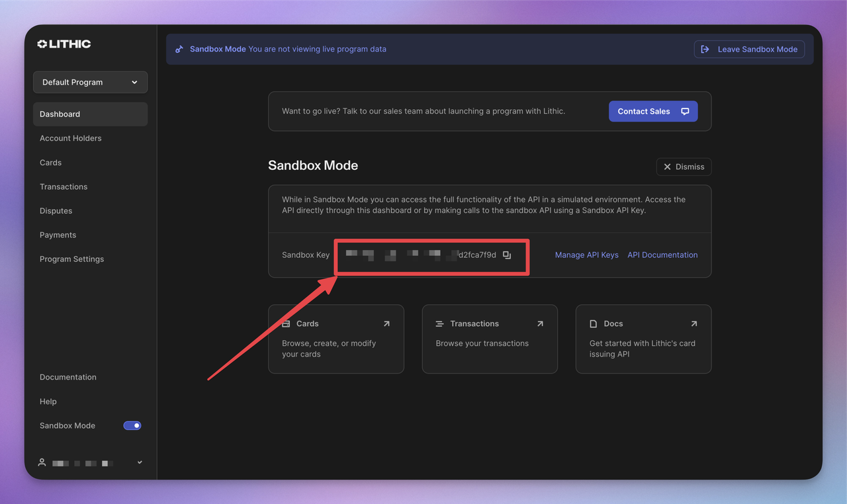Click the Sandbox Key value ending d2fca7f9d

coord(421,255)
